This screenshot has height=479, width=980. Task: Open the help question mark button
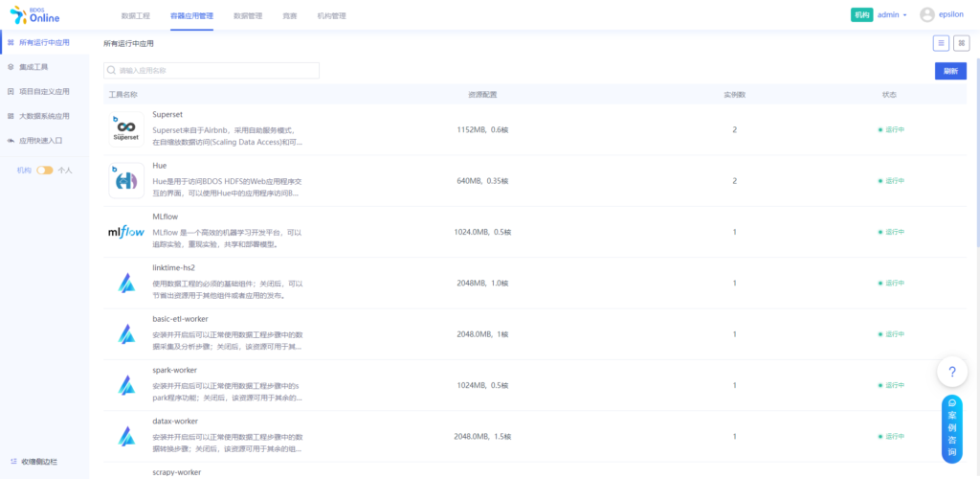tap(952, 372)
